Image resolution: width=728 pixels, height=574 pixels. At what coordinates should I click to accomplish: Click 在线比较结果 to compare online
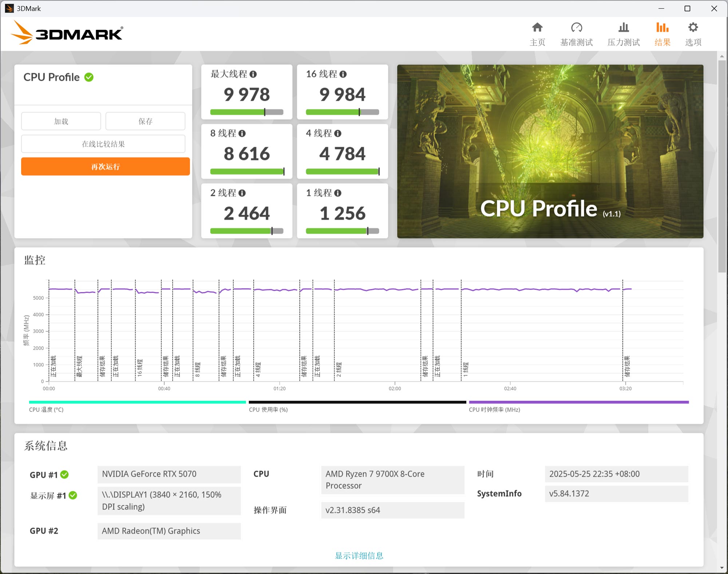(103, 144)
